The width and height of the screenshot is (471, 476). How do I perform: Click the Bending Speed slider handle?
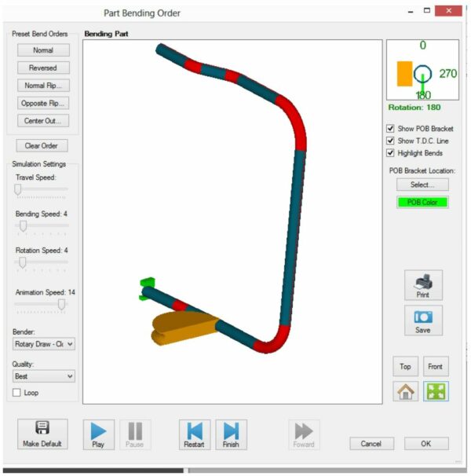point(23,226)
